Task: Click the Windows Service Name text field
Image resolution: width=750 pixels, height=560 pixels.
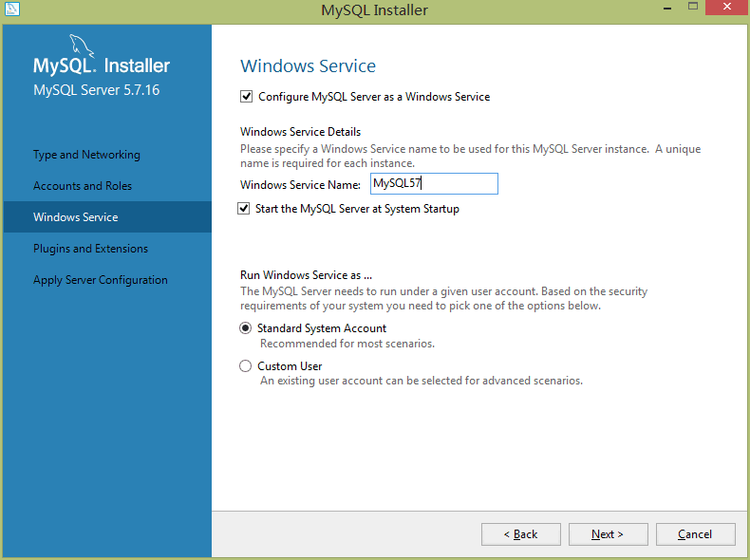Action: click(x=433, y=184)
